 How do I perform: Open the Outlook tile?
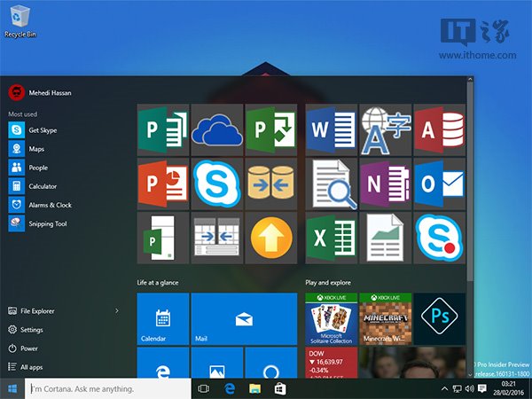pyautogui.click(x=440, y=184)
